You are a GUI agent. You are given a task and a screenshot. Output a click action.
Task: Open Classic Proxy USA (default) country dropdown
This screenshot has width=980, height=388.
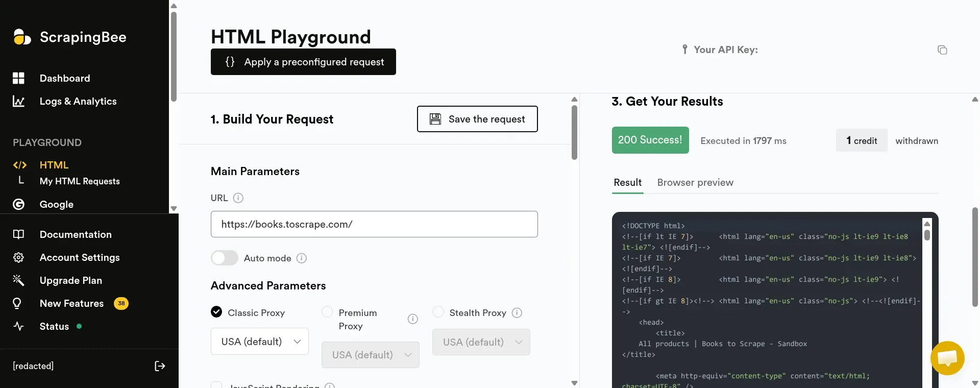[x=260, y=342]
